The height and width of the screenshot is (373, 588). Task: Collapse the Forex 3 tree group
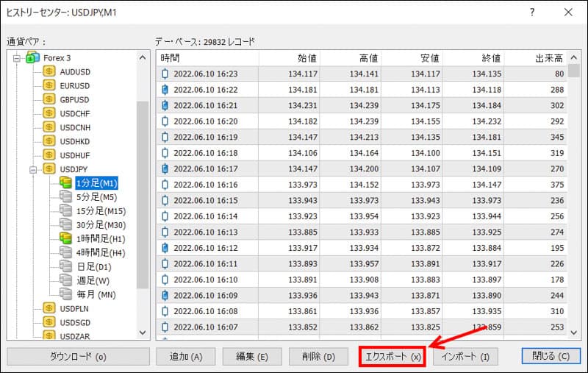16,57
